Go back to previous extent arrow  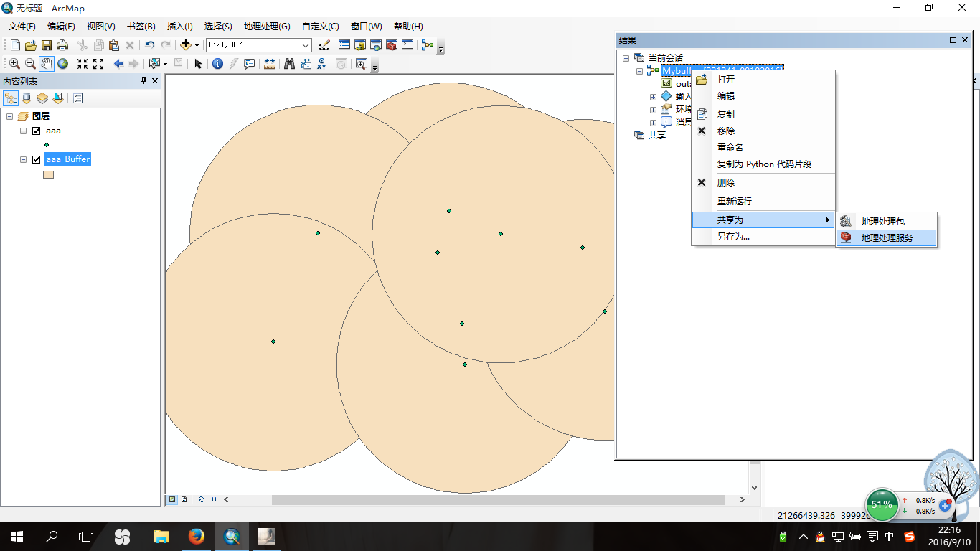118,64
